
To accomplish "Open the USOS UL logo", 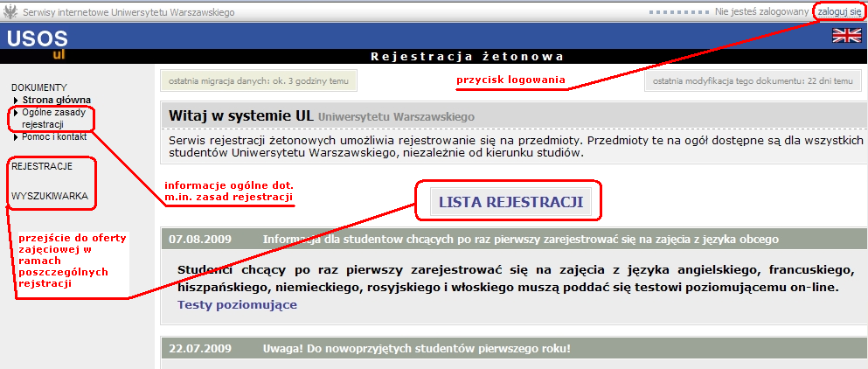I will pyautogui.click(x=38, y=44).
